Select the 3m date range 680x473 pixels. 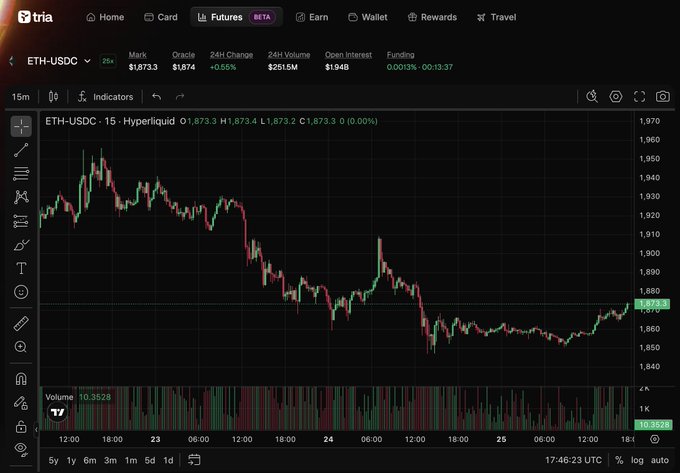111,460
